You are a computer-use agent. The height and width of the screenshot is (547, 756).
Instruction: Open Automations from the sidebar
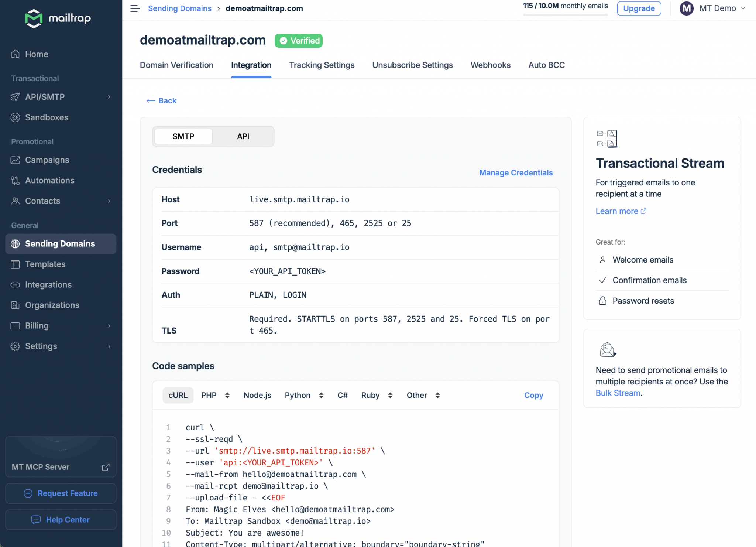49,181
